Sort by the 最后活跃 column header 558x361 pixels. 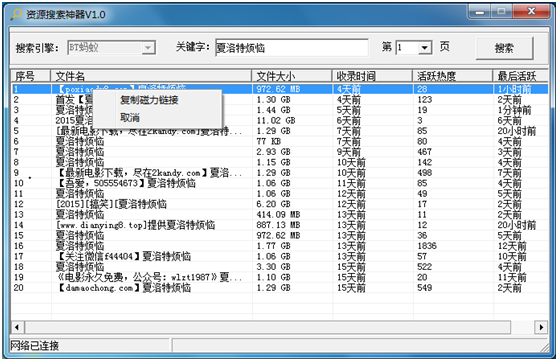click(521, 76)
